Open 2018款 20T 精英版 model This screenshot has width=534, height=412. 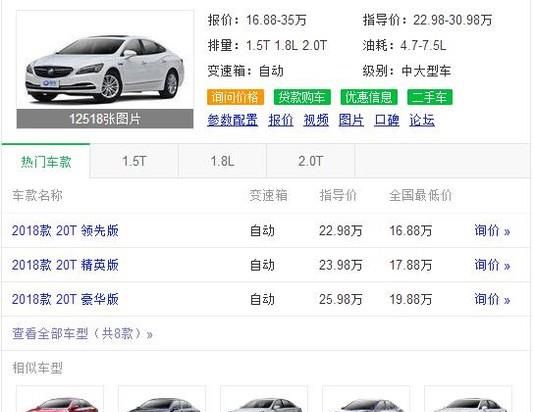click(x=65, y=265)
